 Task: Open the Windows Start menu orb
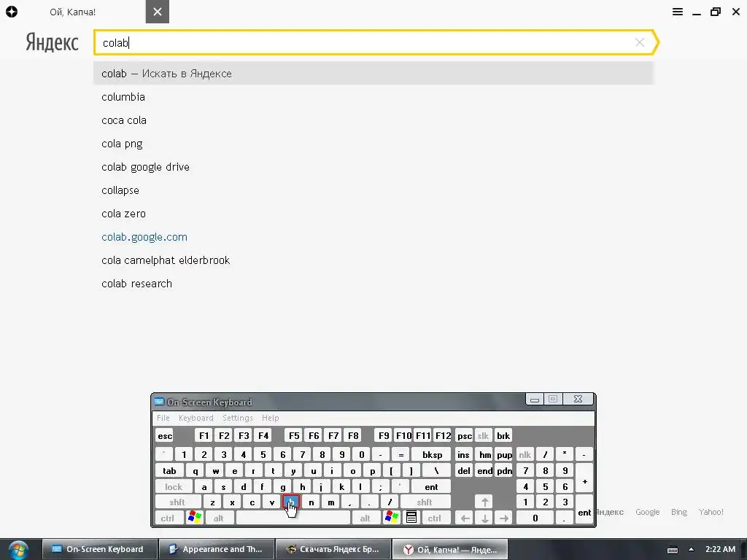18,550
